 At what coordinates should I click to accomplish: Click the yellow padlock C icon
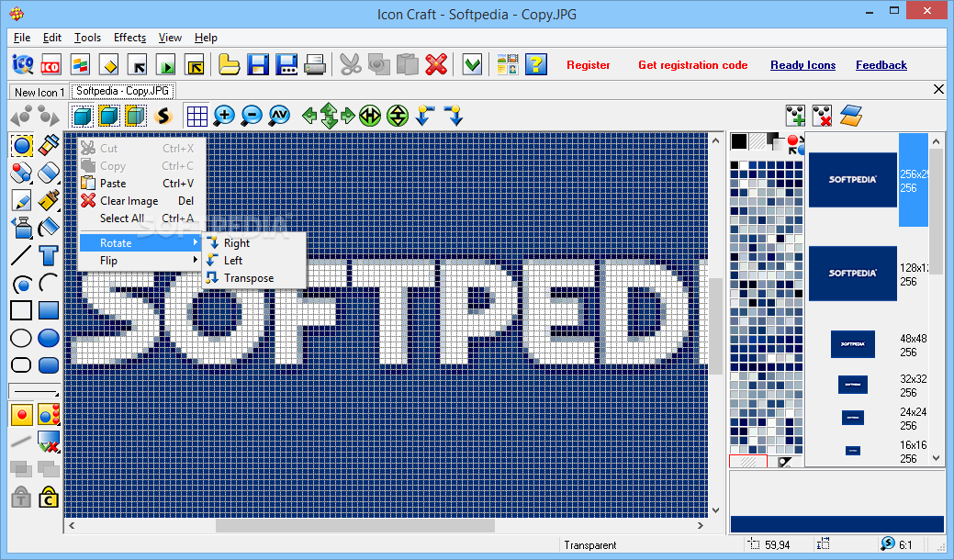pyautogui.click(x=48, y=497)
